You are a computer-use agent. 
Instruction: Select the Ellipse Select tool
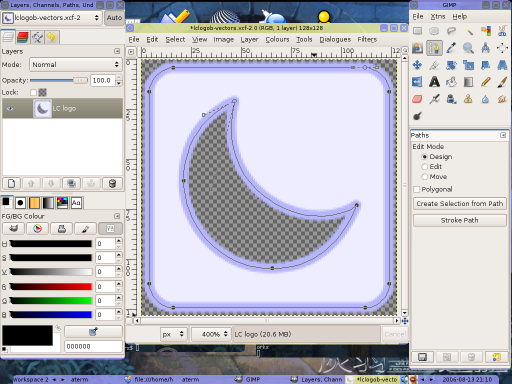[434, 31]
